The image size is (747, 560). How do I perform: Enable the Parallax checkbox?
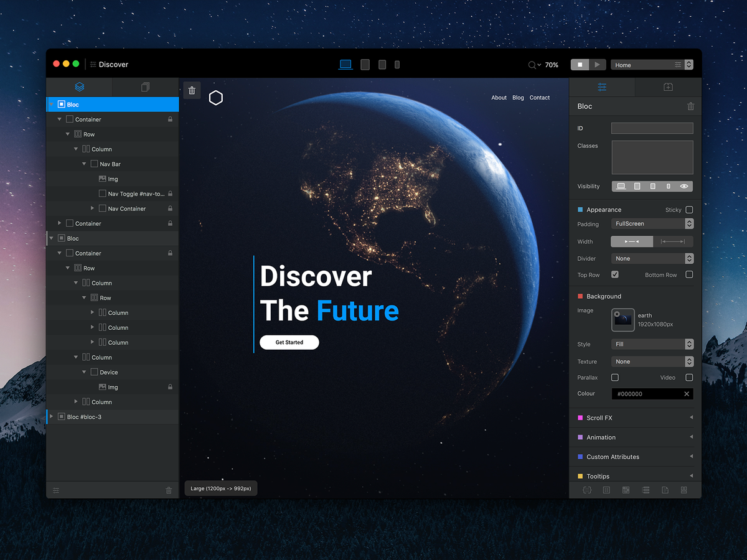pos(615,378)
